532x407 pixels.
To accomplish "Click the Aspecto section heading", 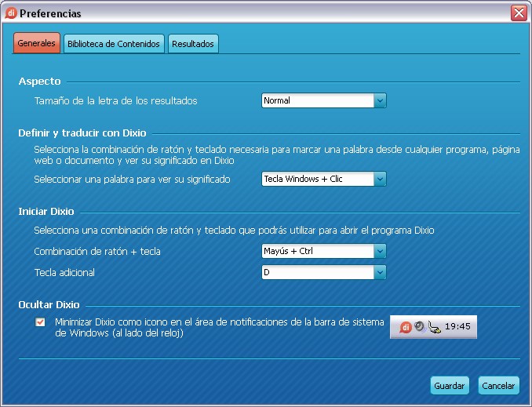I will [40, 81].
